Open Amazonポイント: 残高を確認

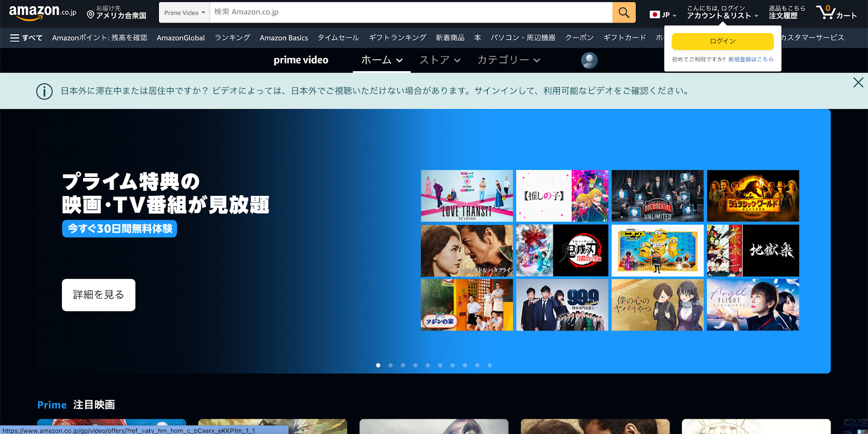tap(100, 38)
